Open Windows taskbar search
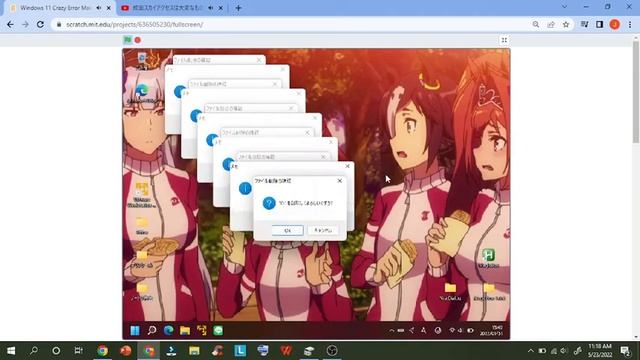This screenshot has width=640, height=360. (x=34, y=351)
